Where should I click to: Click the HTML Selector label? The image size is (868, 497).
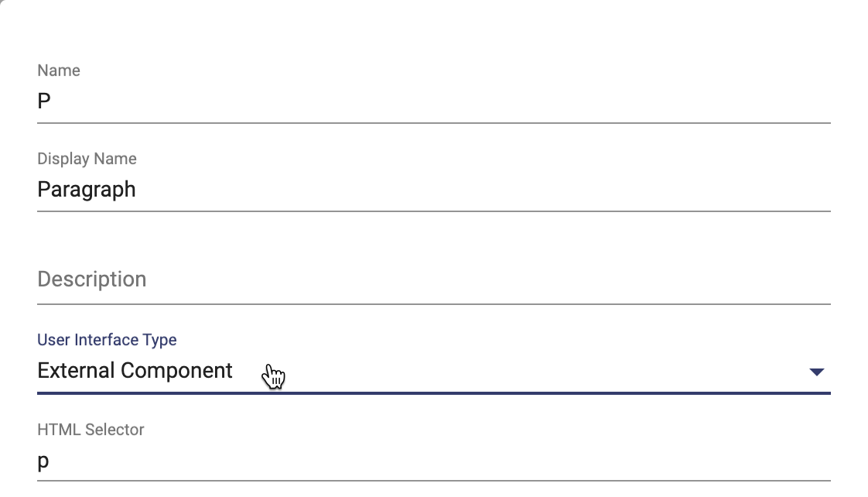pyautogui.click(x=91, y=430)
